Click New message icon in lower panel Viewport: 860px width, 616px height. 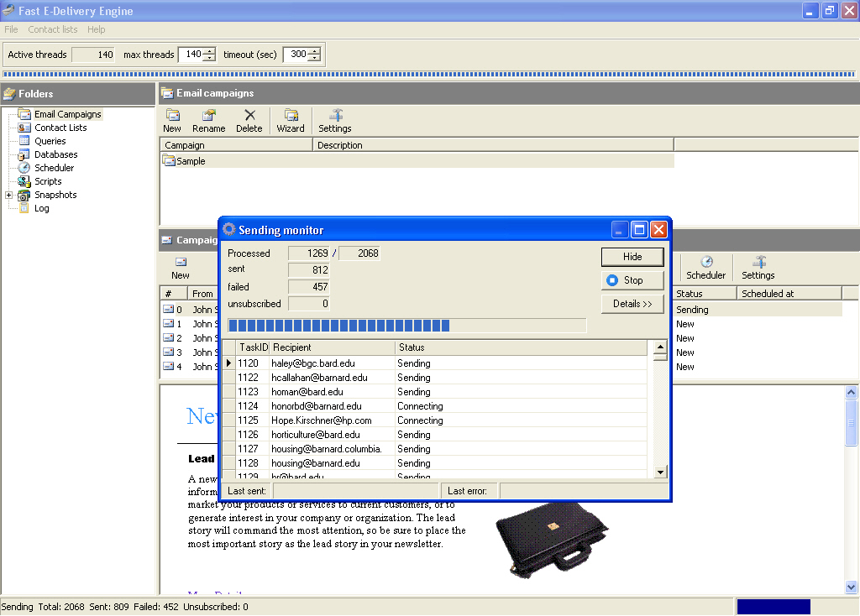click(181, 262)
